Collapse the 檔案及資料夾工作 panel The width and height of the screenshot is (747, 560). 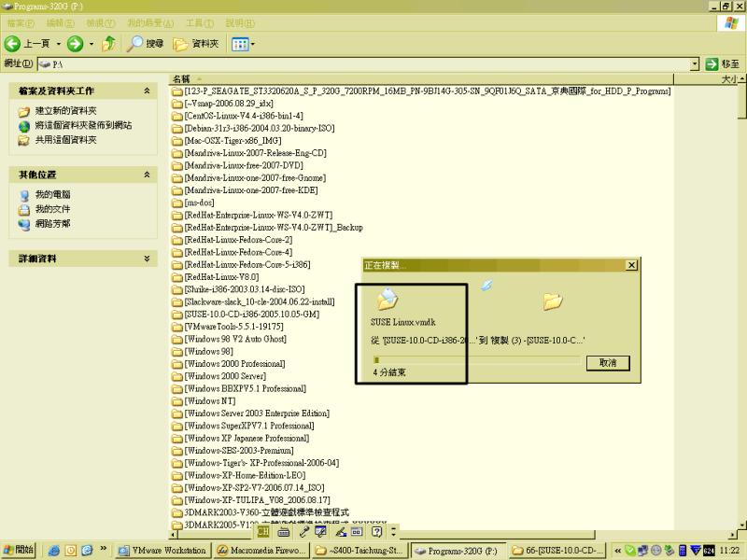147,91
